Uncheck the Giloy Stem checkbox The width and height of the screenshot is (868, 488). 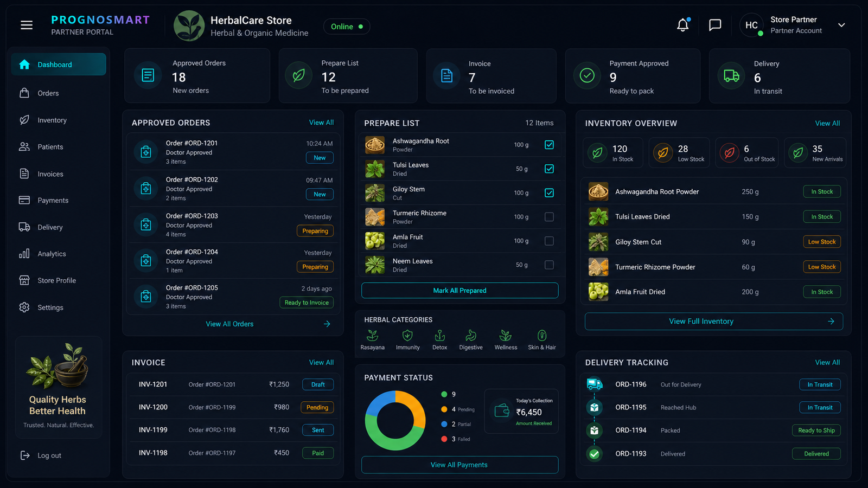click(x=549, y=192)
